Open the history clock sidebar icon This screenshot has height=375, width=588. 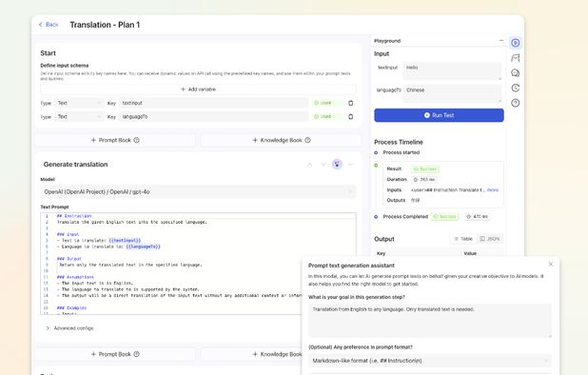coord(516,89)
